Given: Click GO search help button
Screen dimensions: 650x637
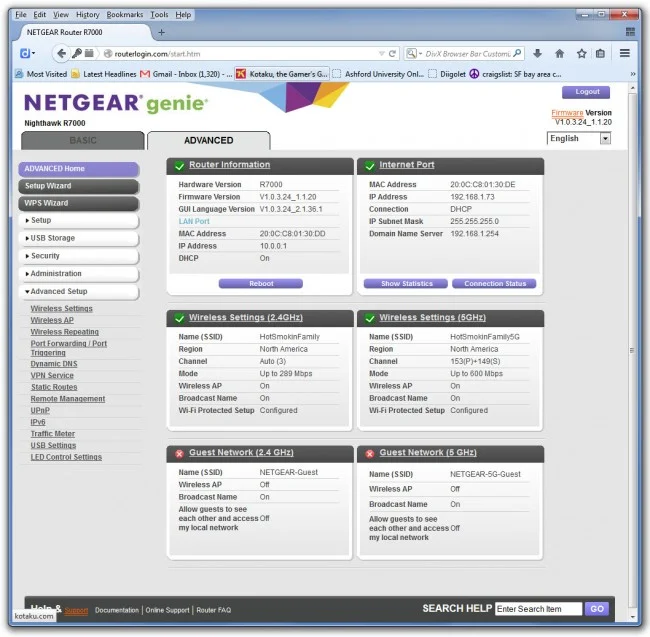Looking at the screenshot, I should tap(597, 609).
